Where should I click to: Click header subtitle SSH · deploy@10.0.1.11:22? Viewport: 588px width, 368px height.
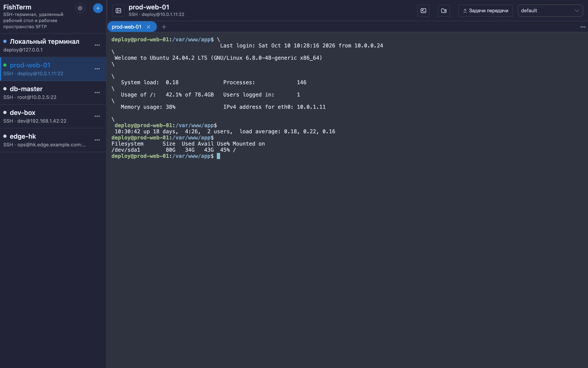pyautogui.click(x=156, y=14)
